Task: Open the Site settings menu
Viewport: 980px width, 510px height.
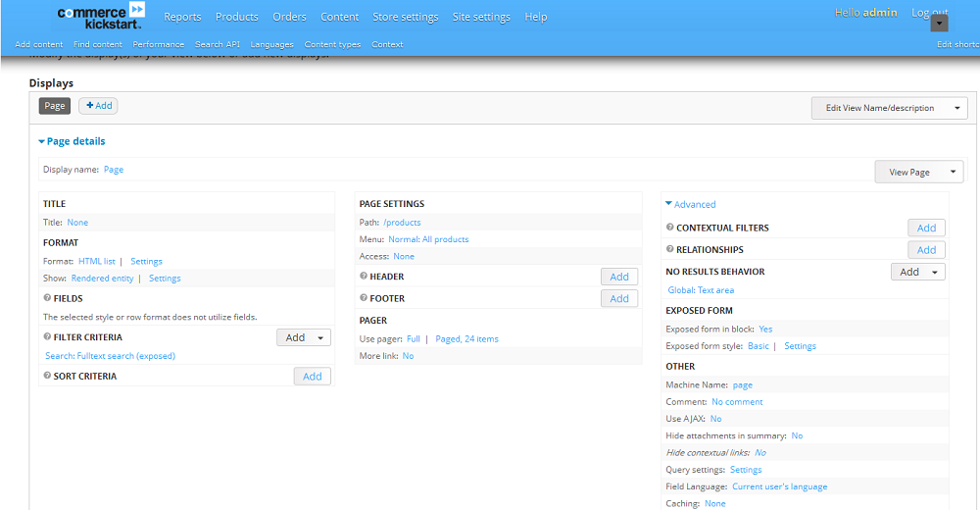Action: (481, 17)
